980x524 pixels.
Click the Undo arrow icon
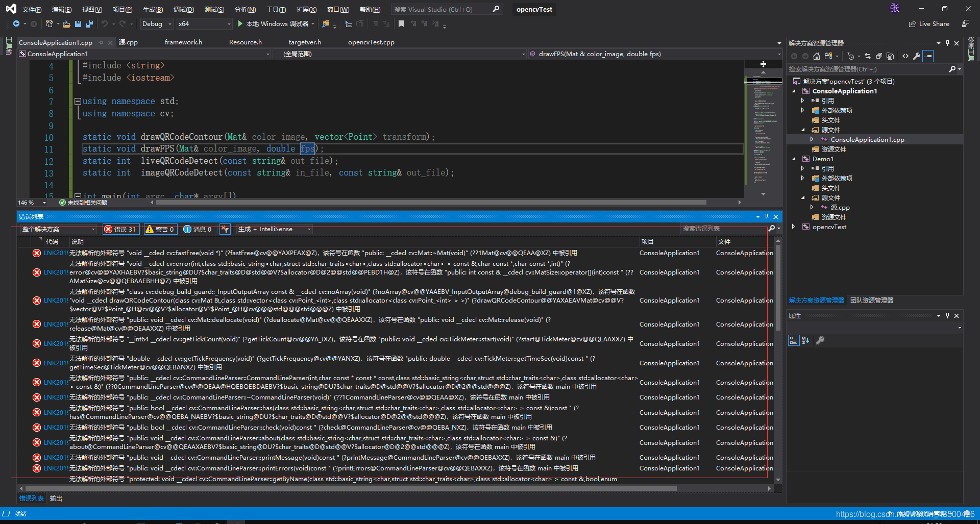click(105, 23)
